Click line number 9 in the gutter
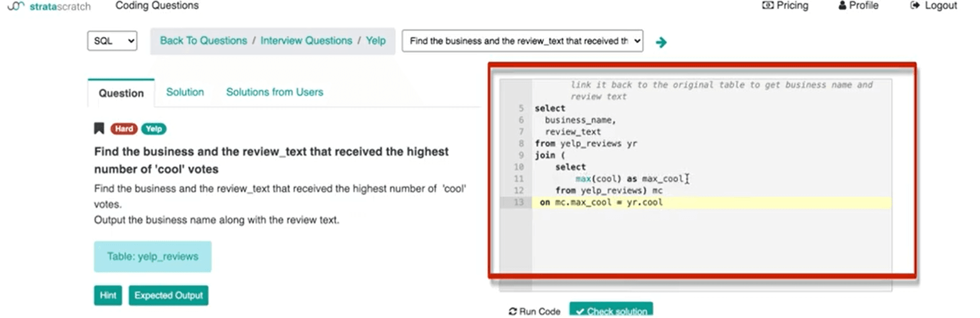Screen dimensions: 980x318 521,155
